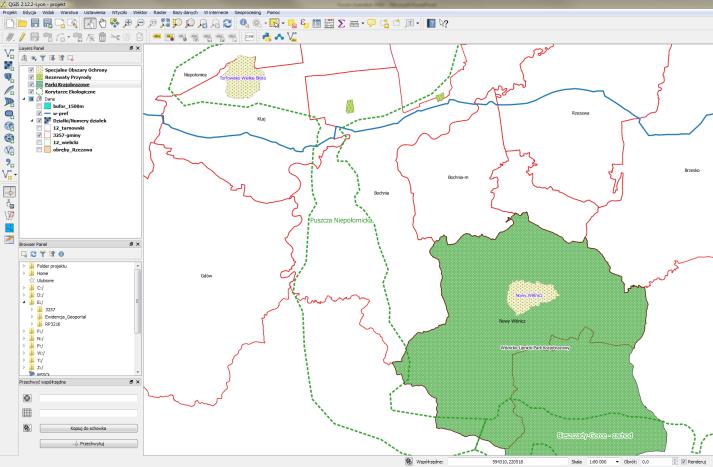Toggle the Rezerwaty Przyrody layer checkbox
Image resolution: width=713 pixels, height=467 pixels.
(x=31, y=77)
